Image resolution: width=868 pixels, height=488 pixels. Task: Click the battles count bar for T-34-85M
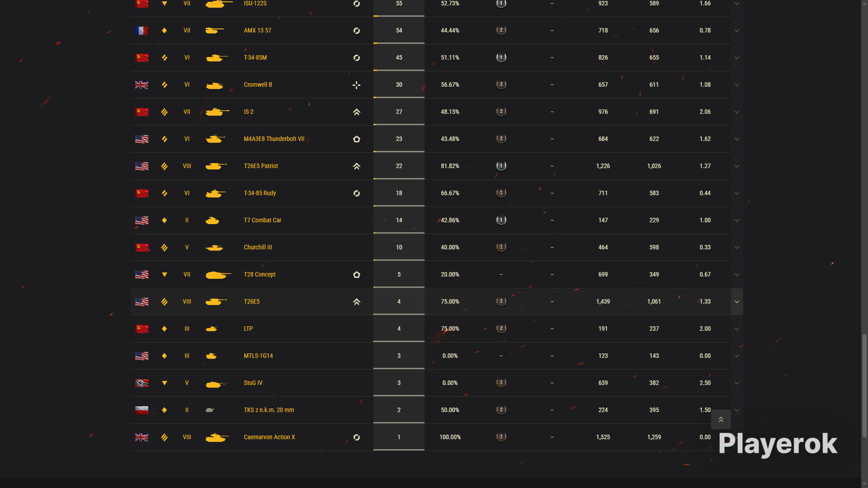399,58
